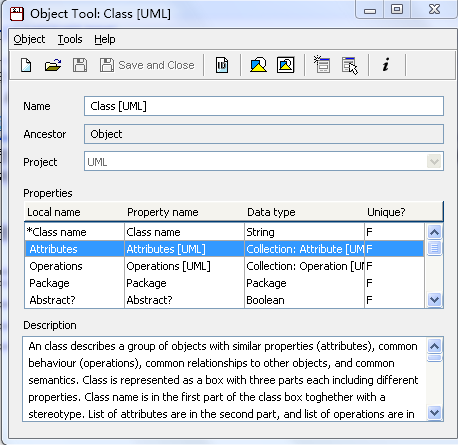This screenshot has height=445, width=458.
Task: Click the unframed picture icon in the toolbar
Action: 258,65
